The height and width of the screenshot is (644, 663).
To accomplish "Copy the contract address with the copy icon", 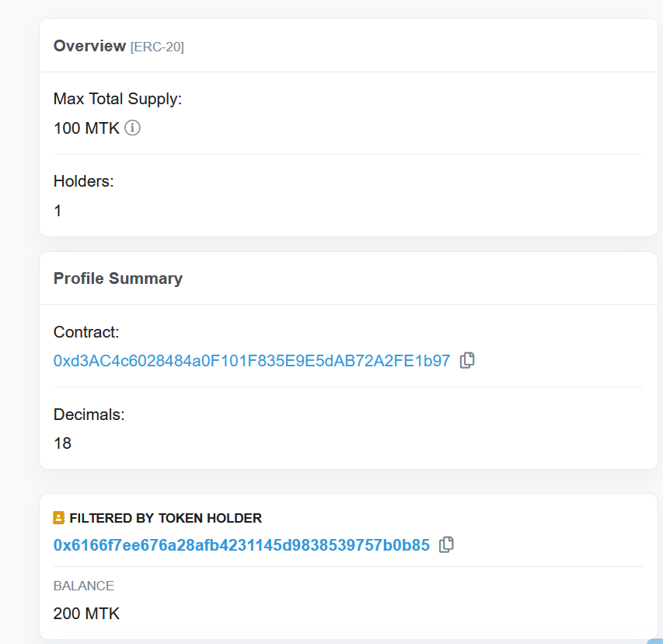I will pos(467,361).
